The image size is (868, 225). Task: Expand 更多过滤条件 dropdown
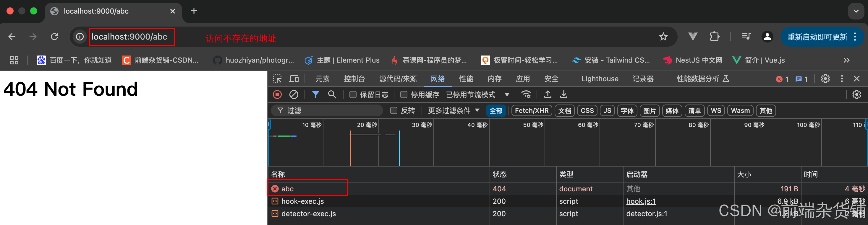(454, 111)
